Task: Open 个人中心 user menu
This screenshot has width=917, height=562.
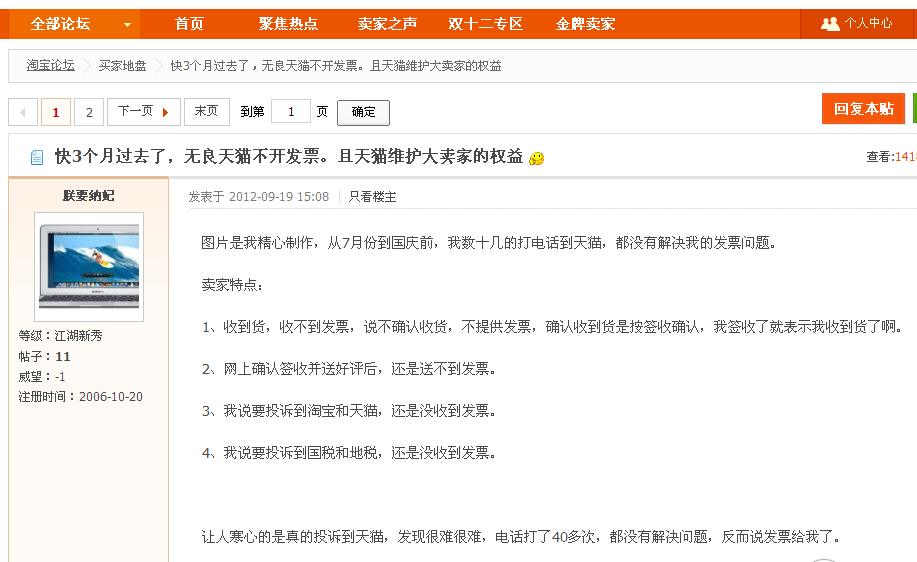Action: click(x=856, y=24)
